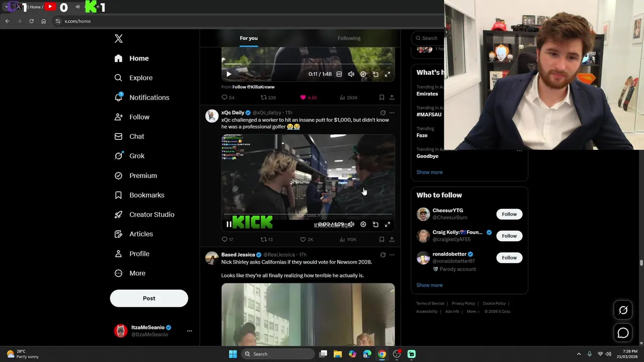Open Bookmarks page in sidebar
The width and height of the screenshot is (644, 362).
coord(139,195)
